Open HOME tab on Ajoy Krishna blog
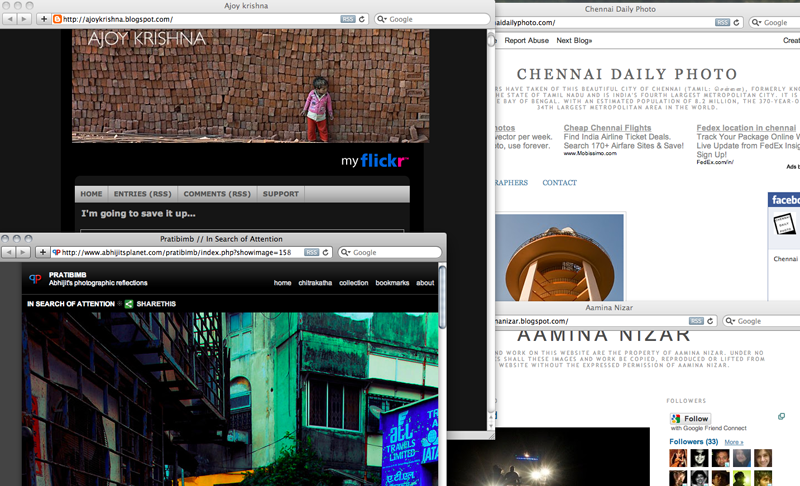This screenshot has height=486, width=800. [x=91, y=194]
